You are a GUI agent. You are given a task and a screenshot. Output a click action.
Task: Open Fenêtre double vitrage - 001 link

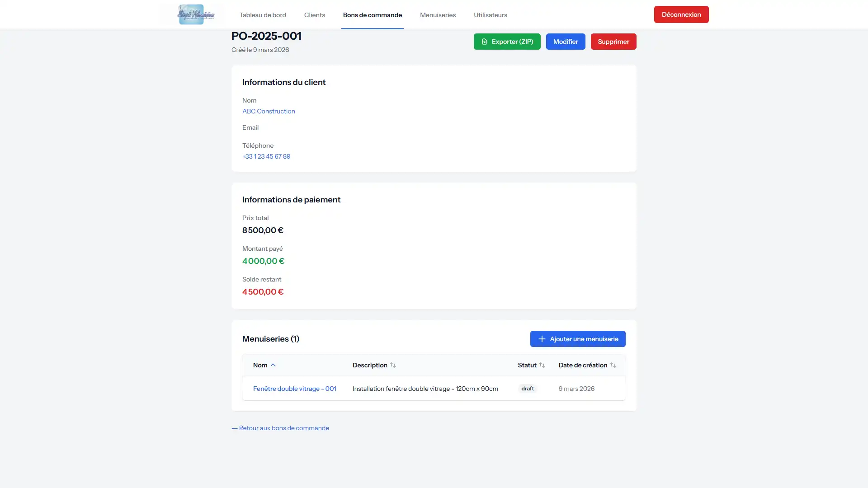coord(294,389)
